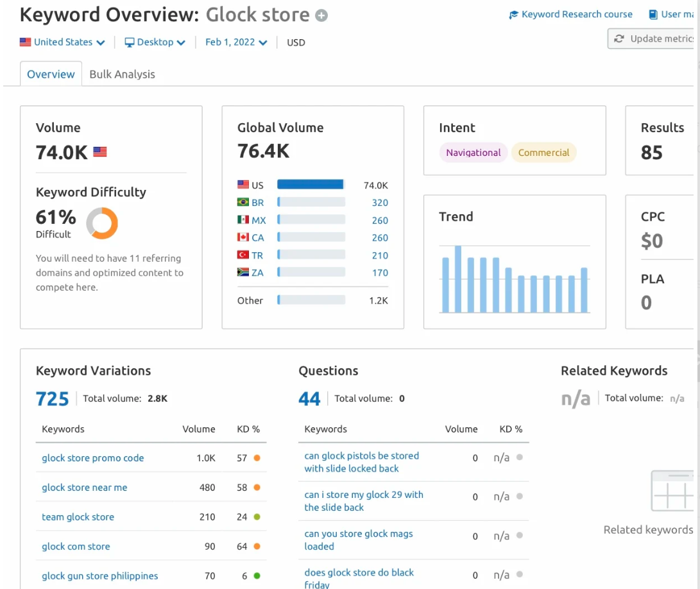The width and height of the screenshot is (700, 589).
Task: Open 'glock gun store philippines' keyword
Action: [100, 576]
